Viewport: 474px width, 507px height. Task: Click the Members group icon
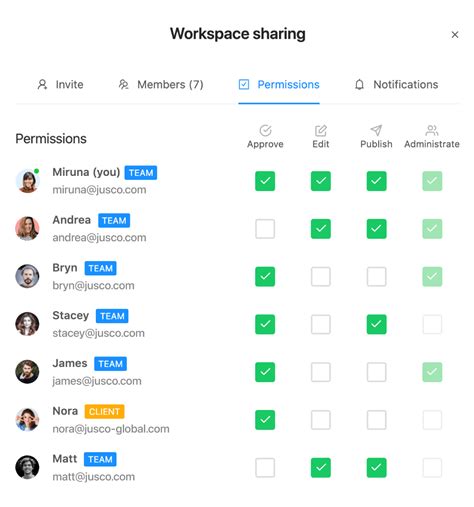pos(123,84)
